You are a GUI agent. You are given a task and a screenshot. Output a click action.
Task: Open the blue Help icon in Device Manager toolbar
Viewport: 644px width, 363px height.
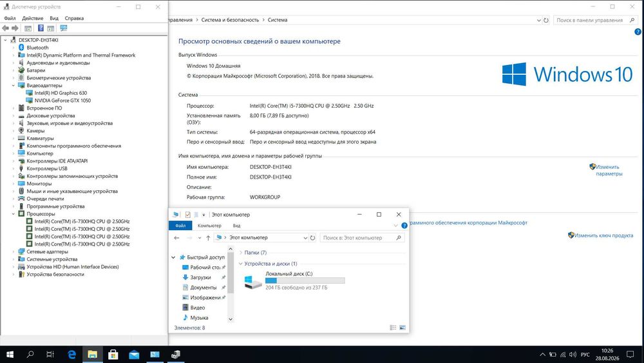41,28
